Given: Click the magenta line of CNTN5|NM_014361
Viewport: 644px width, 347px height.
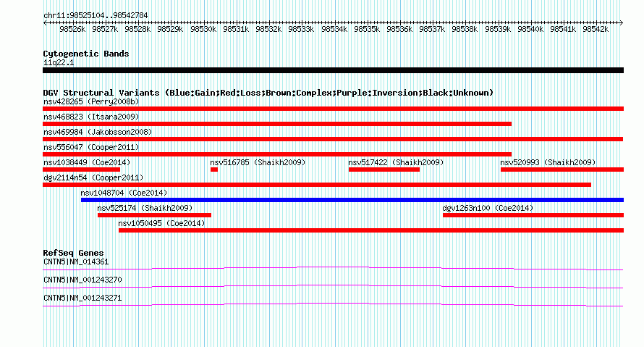Looking at the screenshot, I should pos(333,267).
